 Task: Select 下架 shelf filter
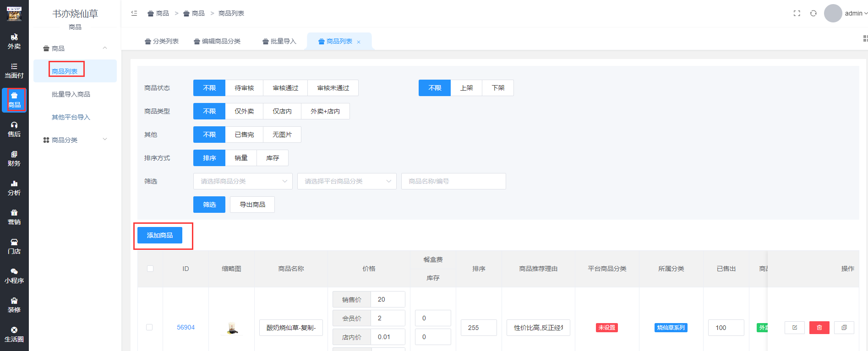click(x=498, y=88)
